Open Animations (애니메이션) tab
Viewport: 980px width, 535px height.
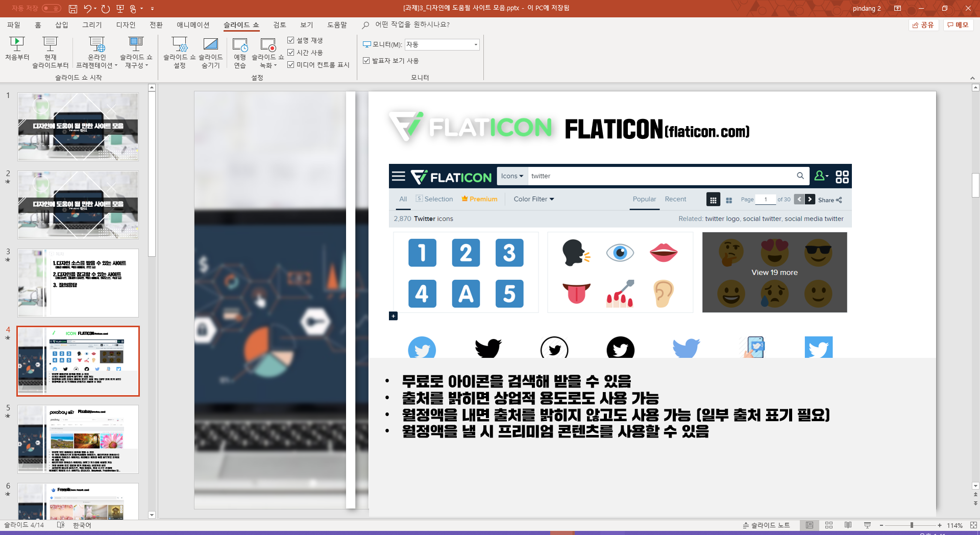tap(193, 25)
